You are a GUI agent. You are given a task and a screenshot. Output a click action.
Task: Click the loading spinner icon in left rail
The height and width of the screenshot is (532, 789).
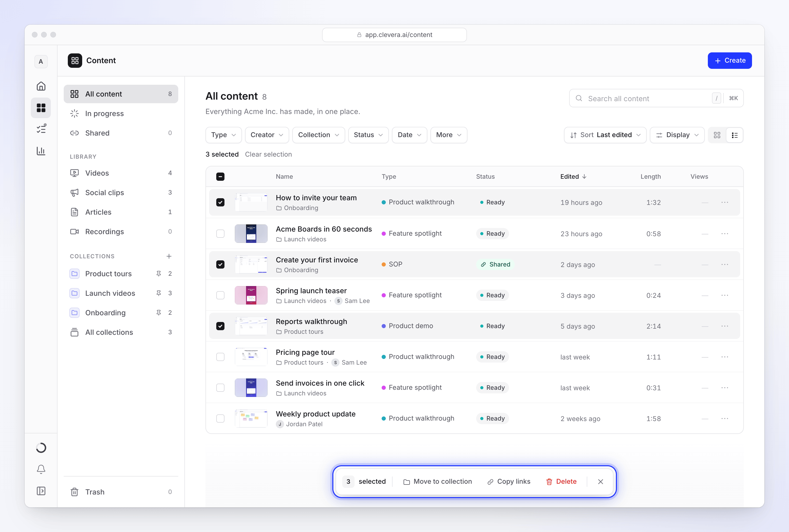point(41,448)
